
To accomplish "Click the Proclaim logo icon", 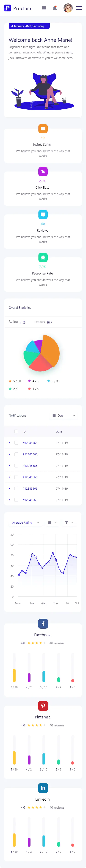I will (x=7, y=8).
